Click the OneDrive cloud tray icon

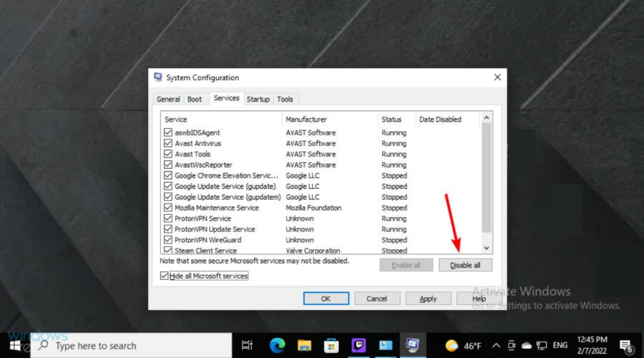[527, 346]
